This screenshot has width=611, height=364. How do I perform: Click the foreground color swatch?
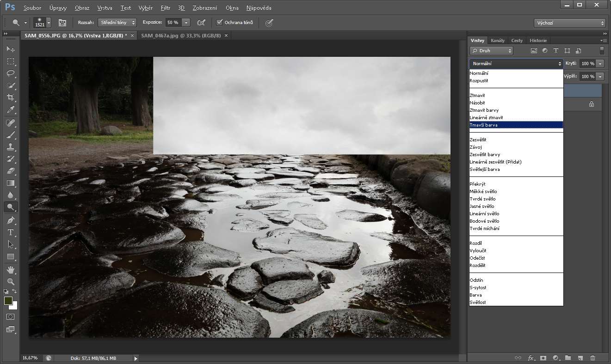click(x=8, y=301)
